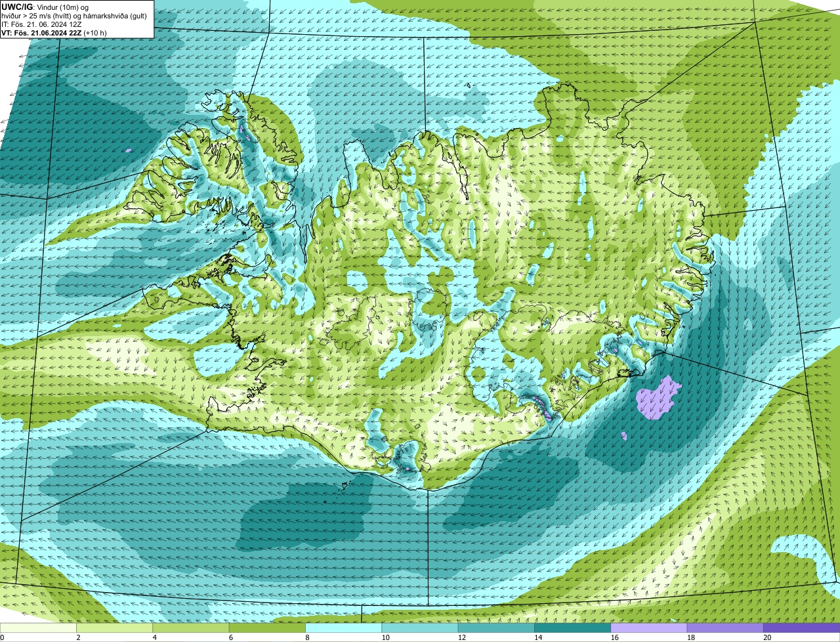840x642 pixels.
Task: Click the darkest purple swatch above 20
Action: point(802,628)
